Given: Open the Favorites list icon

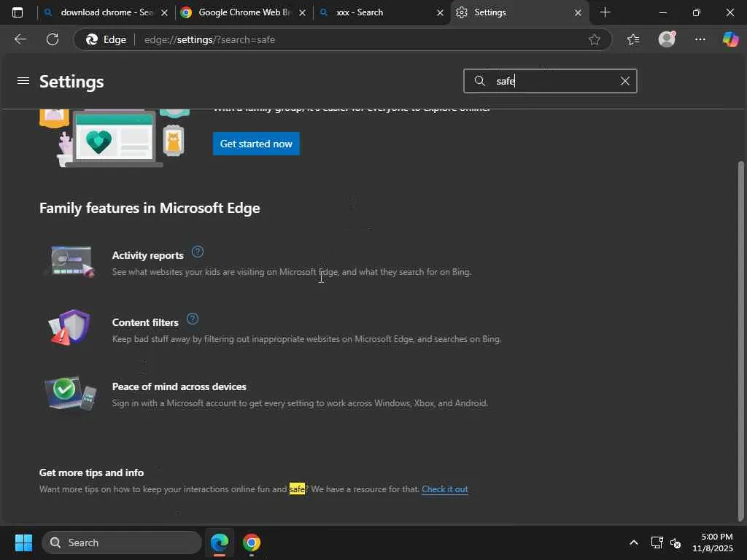Looking at the screenshot, I should point(633,39).
